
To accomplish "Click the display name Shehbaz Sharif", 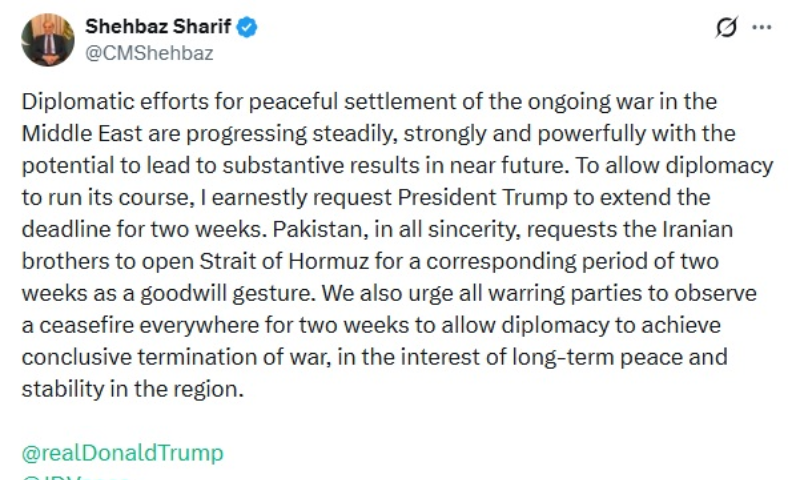I will pos(157,28).
